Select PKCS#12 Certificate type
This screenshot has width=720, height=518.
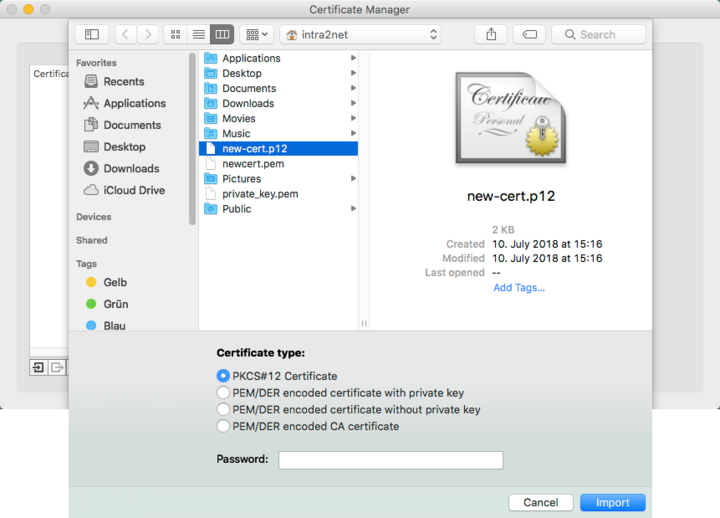[277, 376]
